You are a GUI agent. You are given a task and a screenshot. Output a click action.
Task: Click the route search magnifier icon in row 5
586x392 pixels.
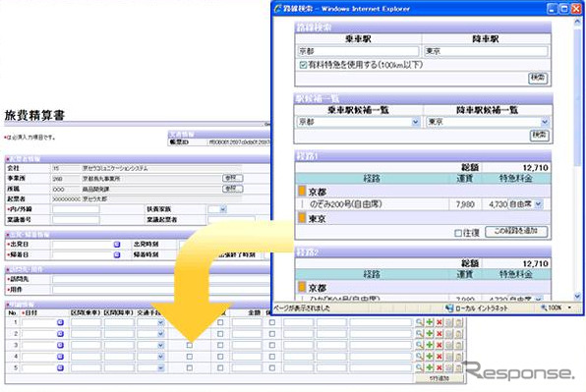(420, 368)
